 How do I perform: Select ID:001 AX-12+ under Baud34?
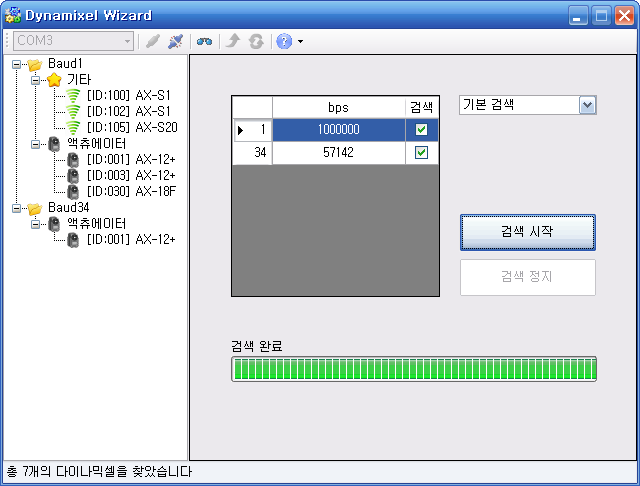(x=128, y=239)
